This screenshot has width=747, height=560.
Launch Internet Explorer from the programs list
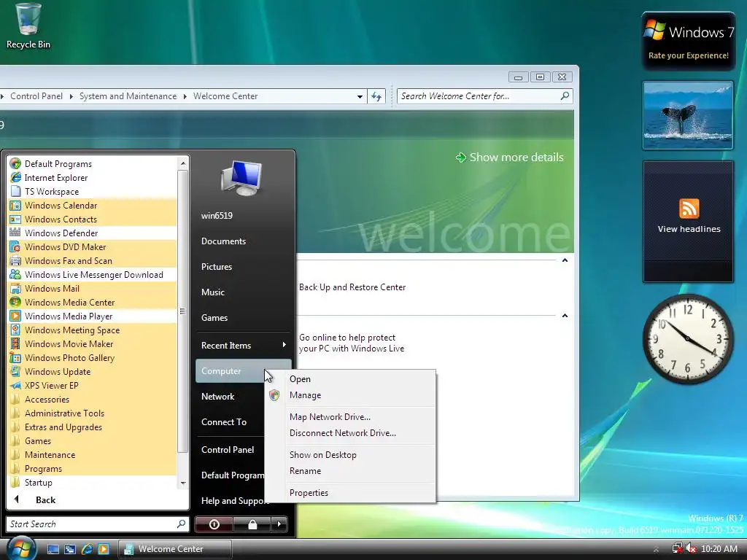click(x=55, y=178)
